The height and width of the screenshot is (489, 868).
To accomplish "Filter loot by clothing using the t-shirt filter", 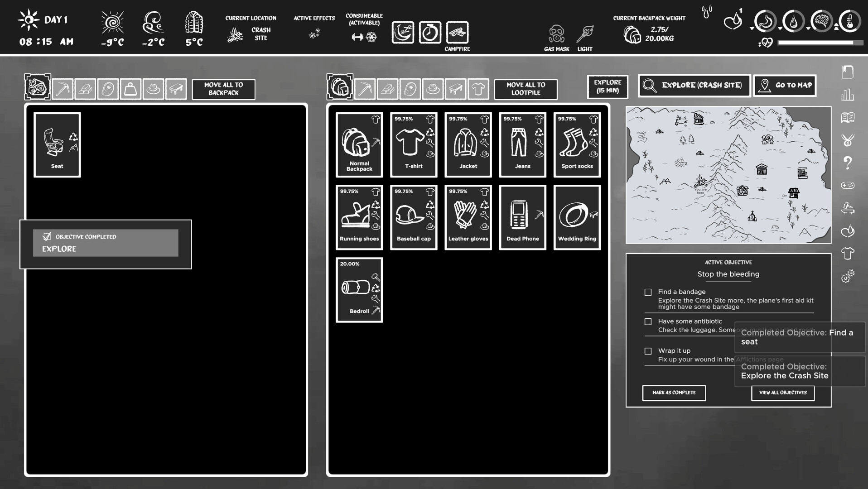I will coord(478,89).
